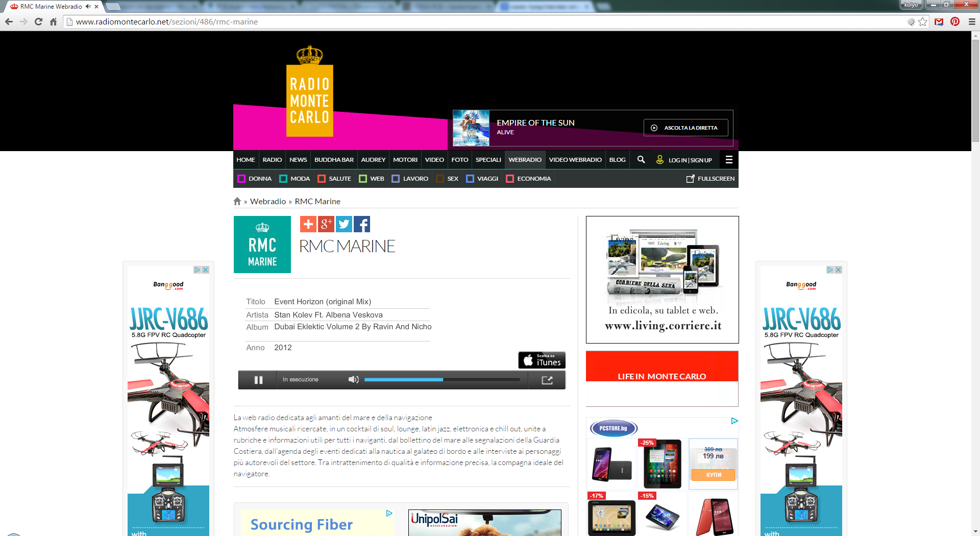Mute the tab via its speaker icon

click(88, 7)
